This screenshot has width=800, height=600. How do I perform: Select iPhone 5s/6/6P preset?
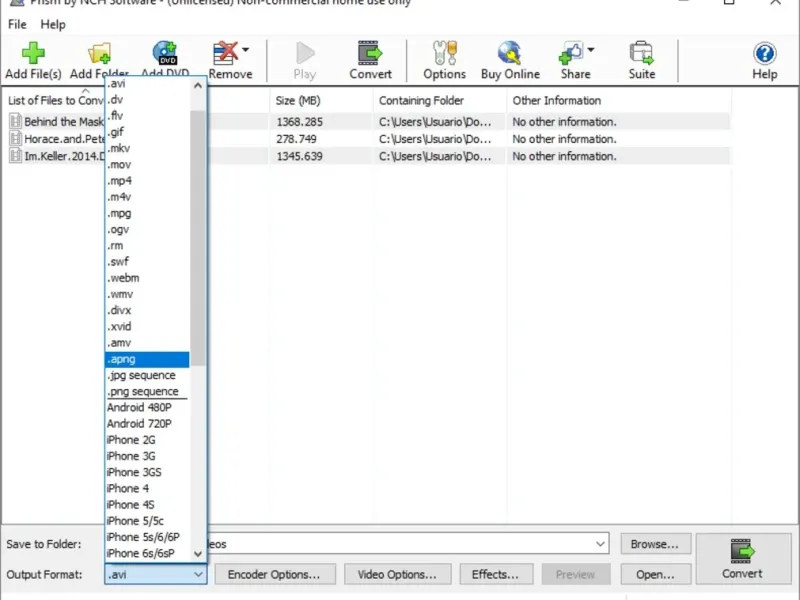pyautogui.click(x=147, y=537)
